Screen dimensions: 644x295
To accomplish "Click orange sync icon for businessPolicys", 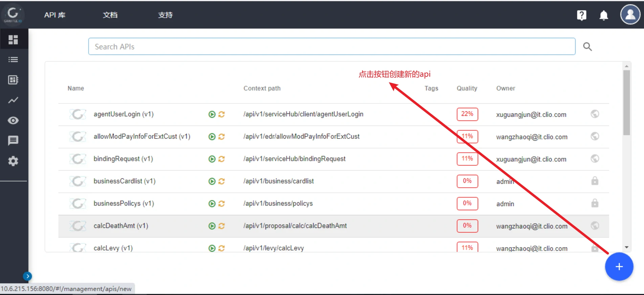I will [x=222, y=204].
